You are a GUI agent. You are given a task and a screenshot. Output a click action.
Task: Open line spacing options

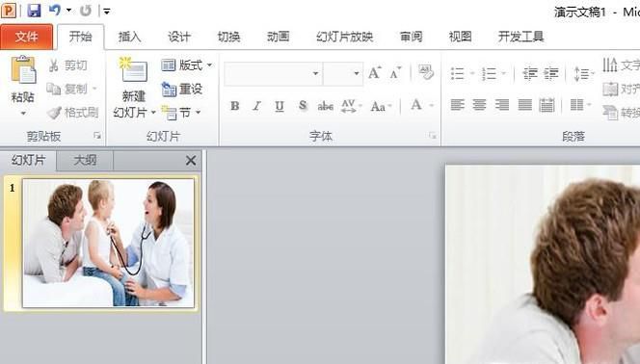coord(584,74)
